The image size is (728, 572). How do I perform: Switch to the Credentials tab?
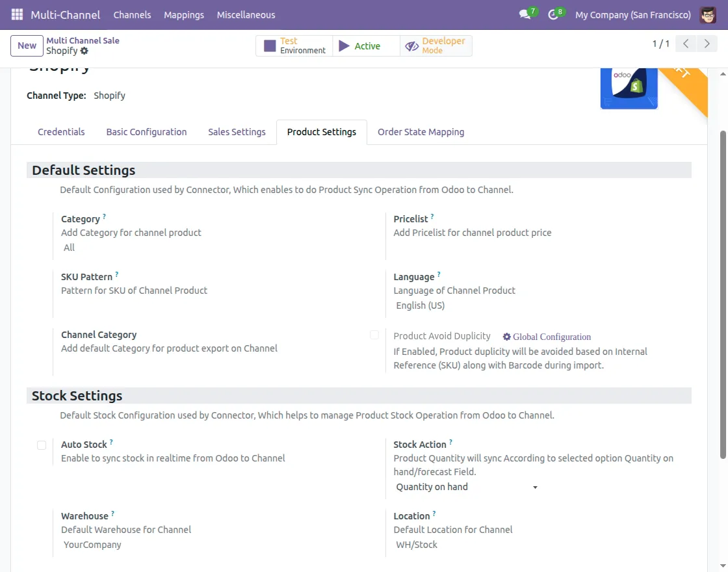tap(61, 132)
